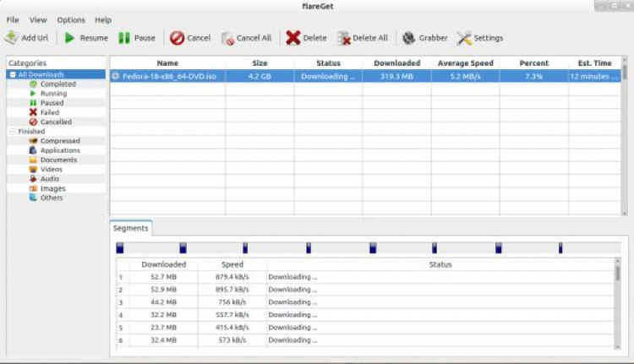
Task: Sort downloads by the Size column header
Action: pos(260,62)
